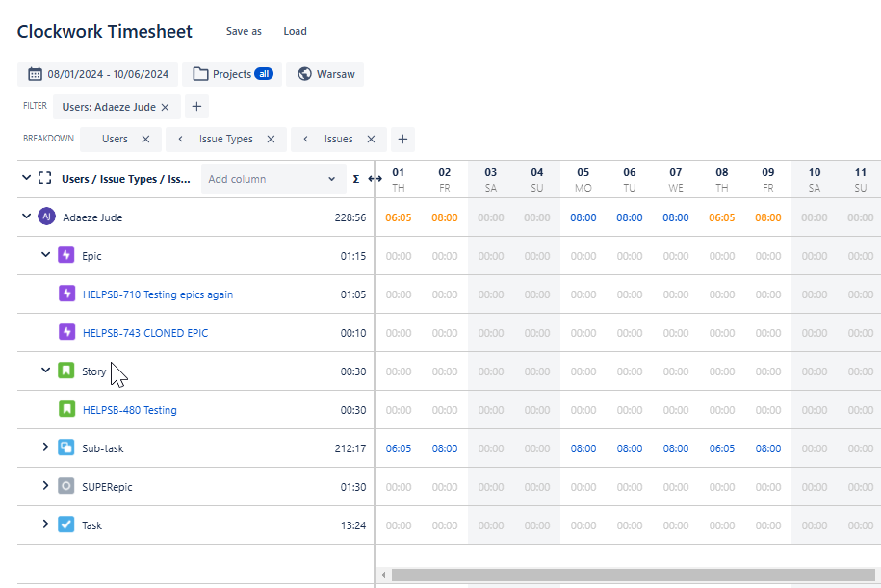Add a new filter with plus

pos(196,106)
